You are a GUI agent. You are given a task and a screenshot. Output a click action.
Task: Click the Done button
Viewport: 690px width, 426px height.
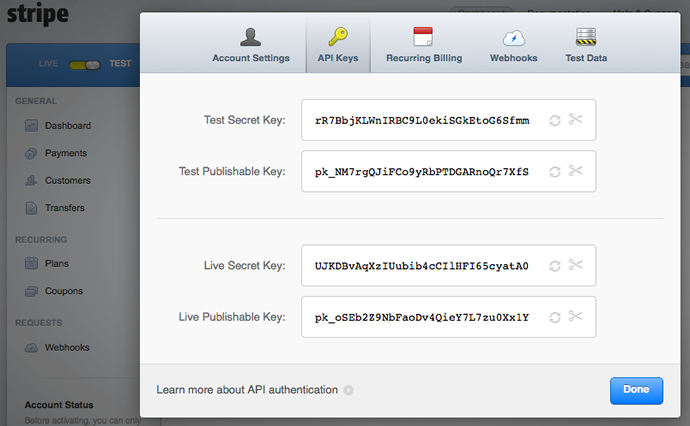point(636,390)
